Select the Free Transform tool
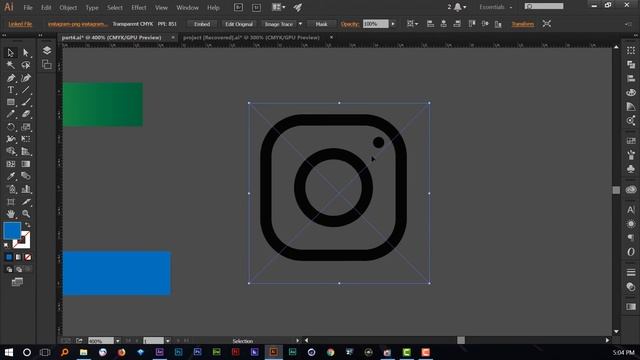Image resolution: width=640 pixels, height=360 pixels. (x=26, y=139)
